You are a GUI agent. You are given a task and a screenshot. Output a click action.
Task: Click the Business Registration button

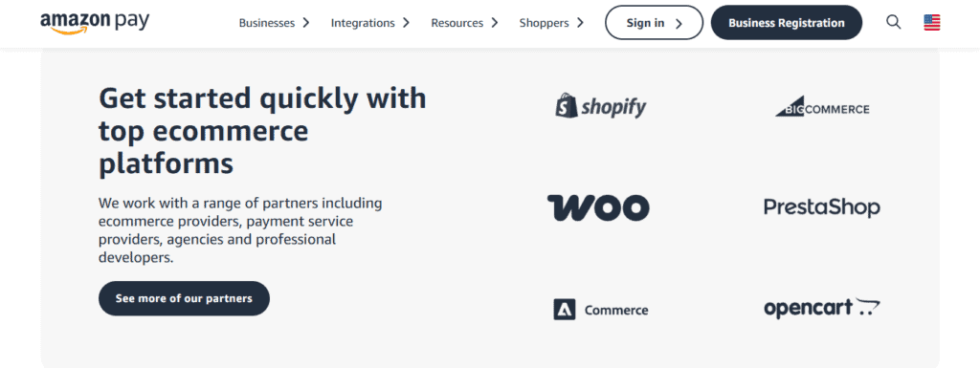pos(787,23)
